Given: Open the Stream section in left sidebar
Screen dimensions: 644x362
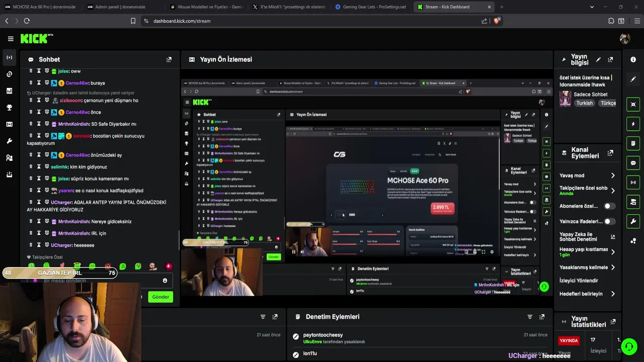Looking at the screenshot, I should tap(9, 57).
